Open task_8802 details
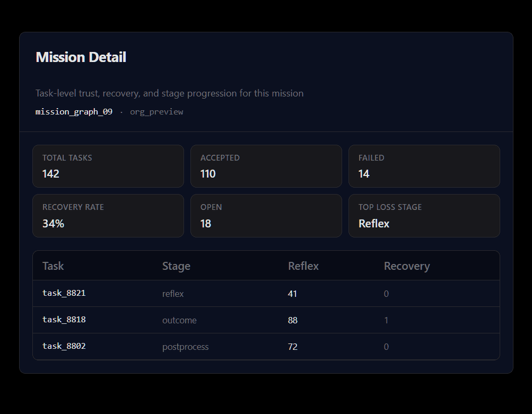532x414 pixels. tap(64, 346)
